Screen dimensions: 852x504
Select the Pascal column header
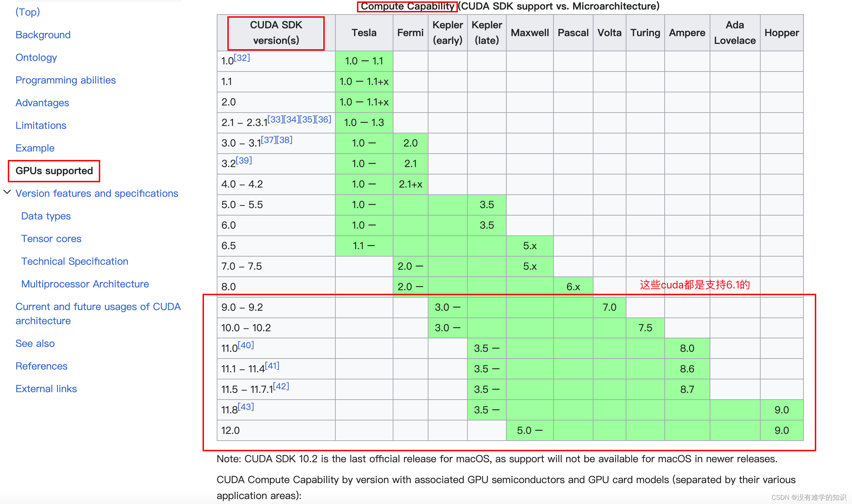coord(573,33)
